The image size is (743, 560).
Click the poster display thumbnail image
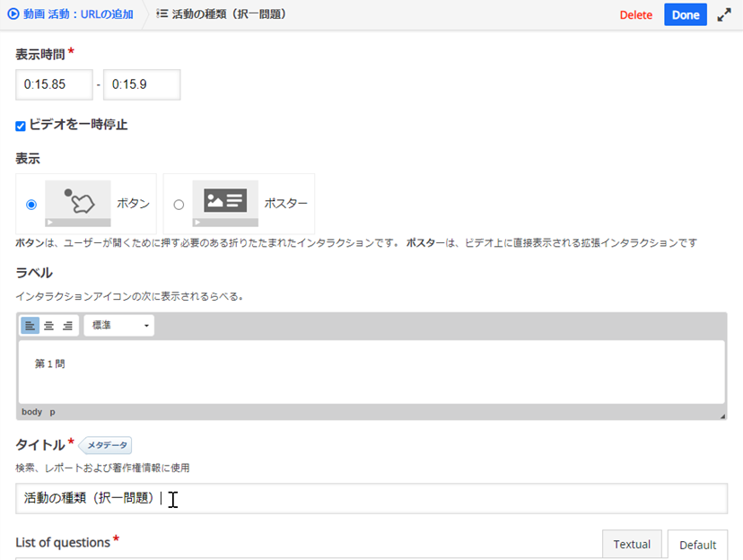point(225,204)
